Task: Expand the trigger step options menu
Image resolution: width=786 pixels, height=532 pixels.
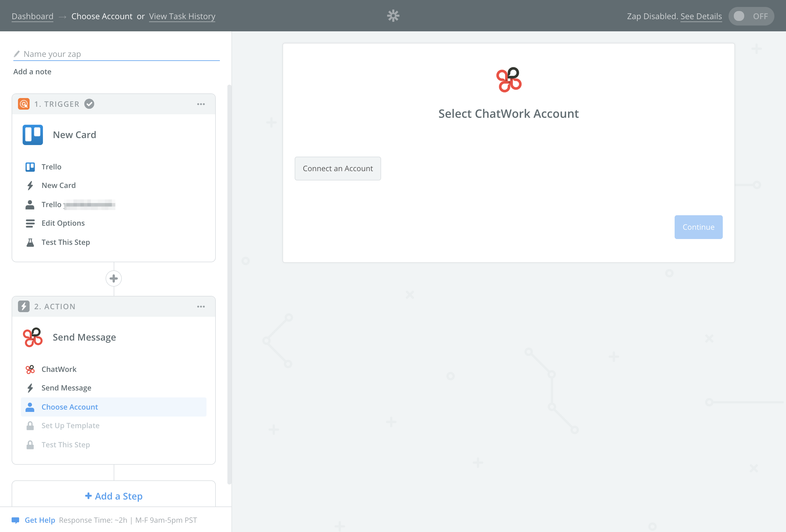Action: pyautogui.click(x=201, y=104)
